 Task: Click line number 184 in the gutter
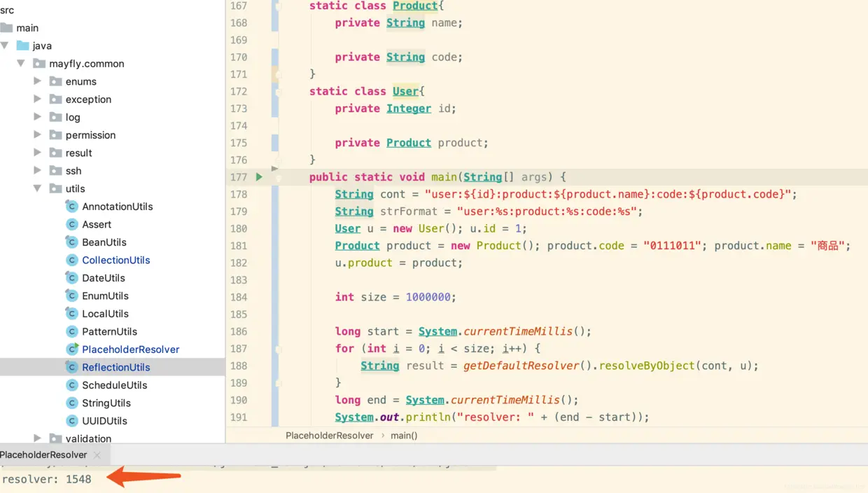pos(239,297)
